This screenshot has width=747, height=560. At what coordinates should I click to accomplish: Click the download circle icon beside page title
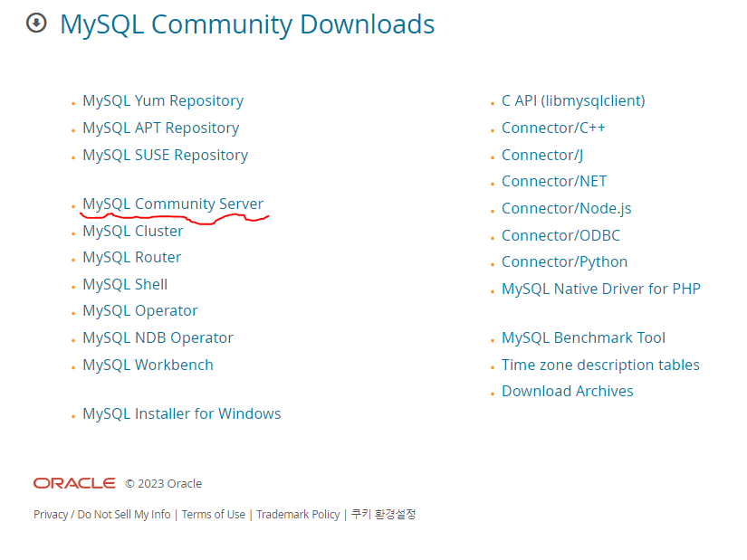click(36, 23)
